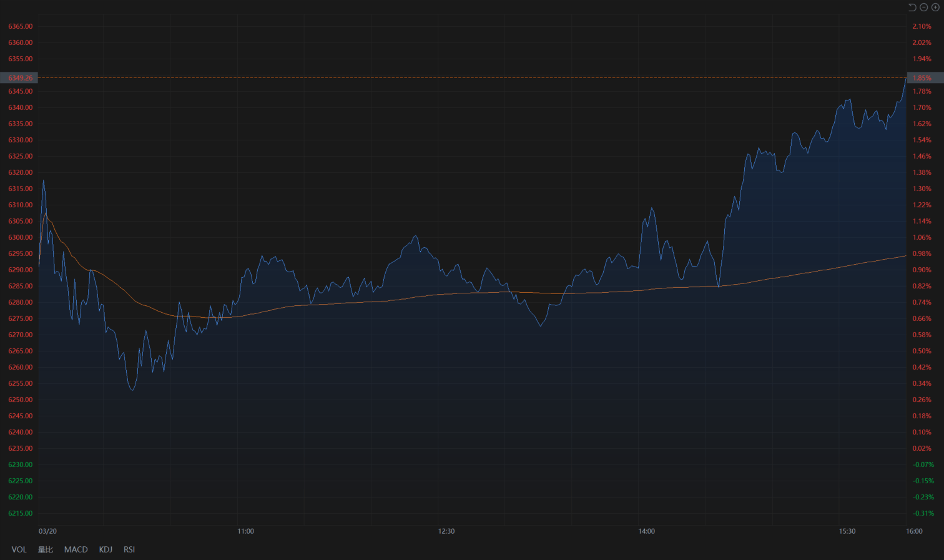Image resolution: width=944 pixels, height=560 pixels.
Task: Click the 0.26% percent axis label
Action: tap(922, 400)
